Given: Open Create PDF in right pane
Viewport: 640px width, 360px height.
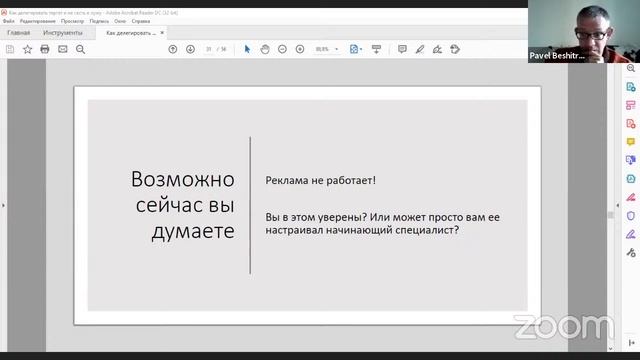Looking at the screenshot, I should pos(631,124).
